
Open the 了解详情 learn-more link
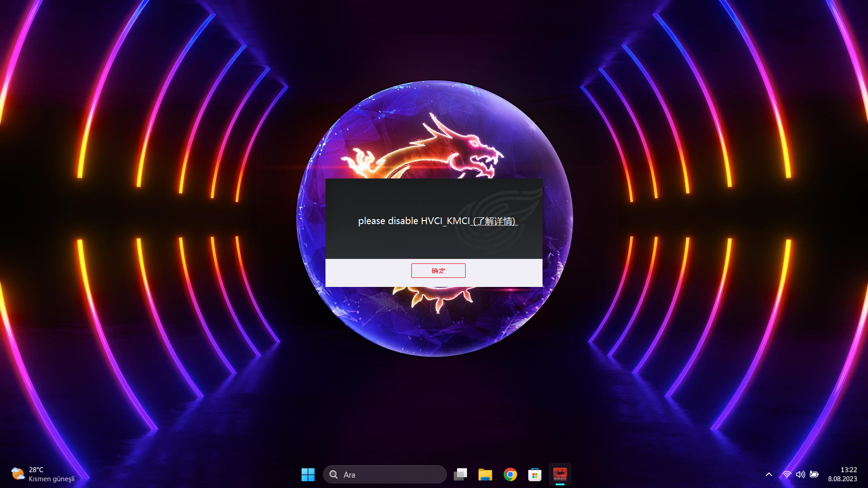click(495, 221)
